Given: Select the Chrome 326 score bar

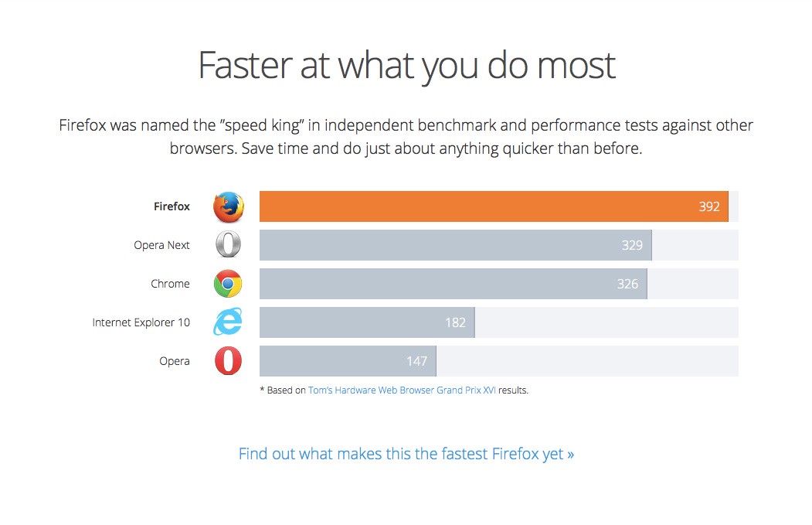Looking at the screenshot, I should pyautogui.click(x=453, y=284).
